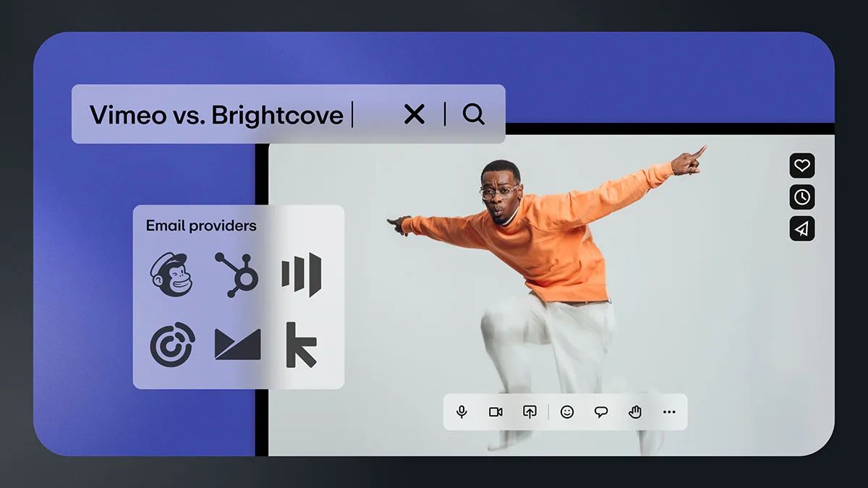Screen dimensions: 868x488
Task: Start screen sharing from the toolbar
Action: click(529, 412)
